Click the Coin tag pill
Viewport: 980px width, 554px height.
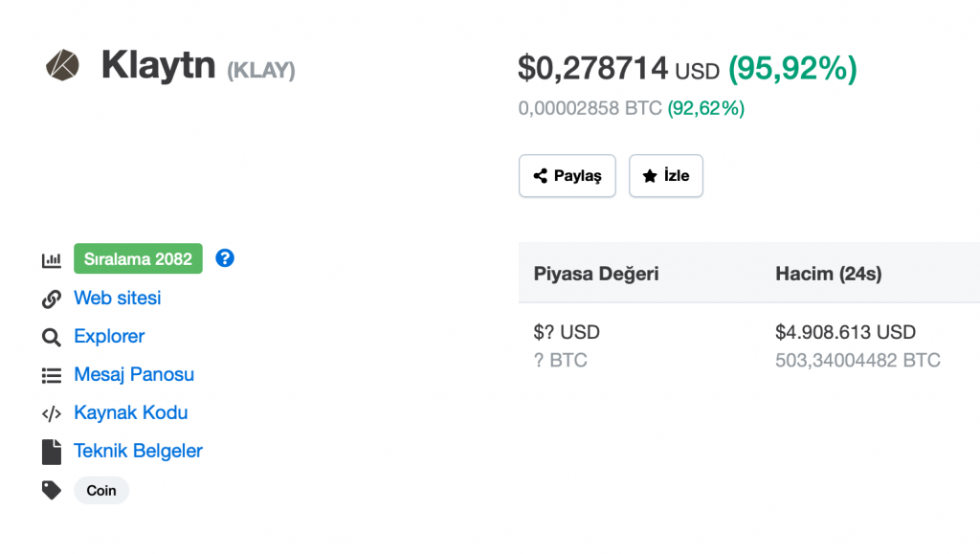click(x=101, y=491)
